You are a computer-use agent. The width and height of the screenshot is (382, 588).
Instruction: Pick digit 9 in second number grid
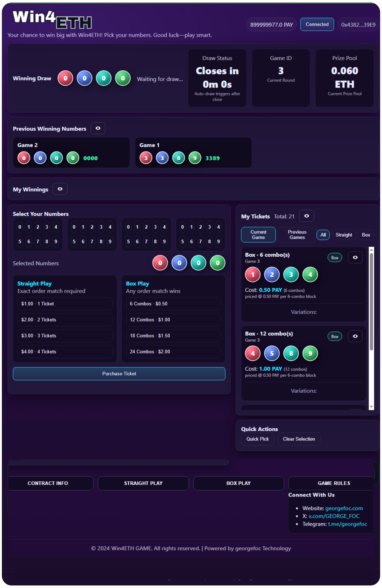pyautogui.click(x=110, y=242)
